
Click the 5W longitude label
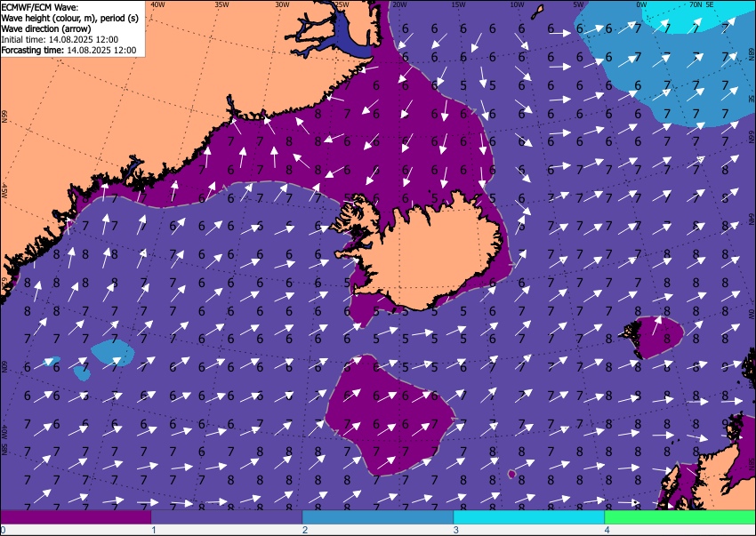pyautogui.click(x=579, y=4)
